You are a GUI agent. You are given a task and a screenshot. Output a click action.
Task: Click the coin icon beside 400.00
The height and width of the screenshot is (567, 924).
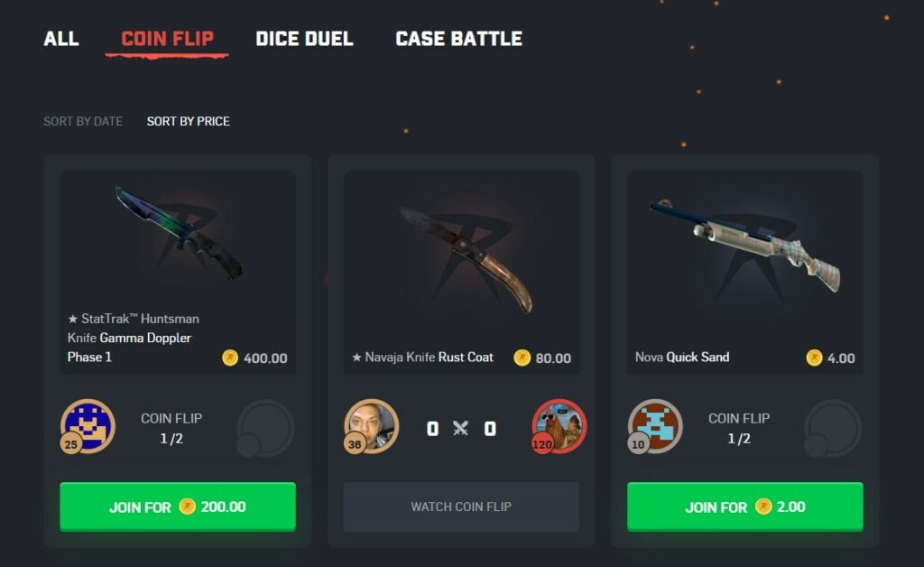[230, 358]
